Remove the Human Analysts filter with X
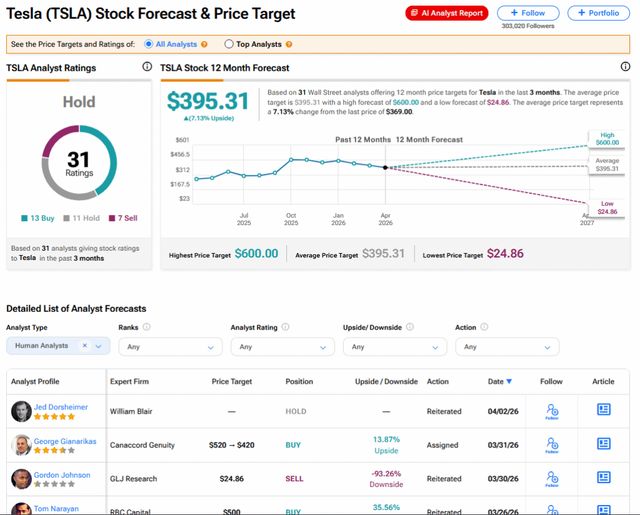Viewport: 640px width, 515px height. [x=85, y=346]
